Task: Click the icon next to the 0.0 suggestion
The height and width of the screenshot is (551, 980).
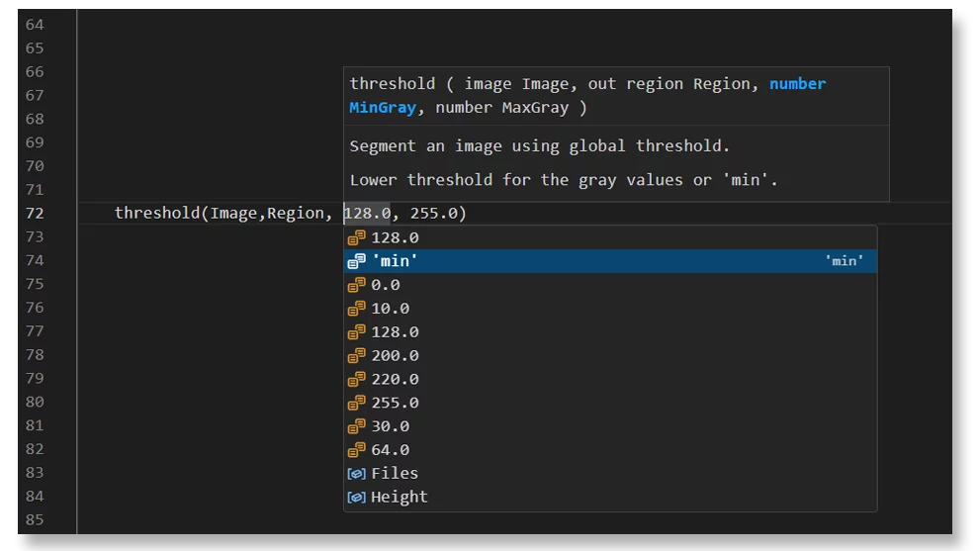Action: pos(357,285)
